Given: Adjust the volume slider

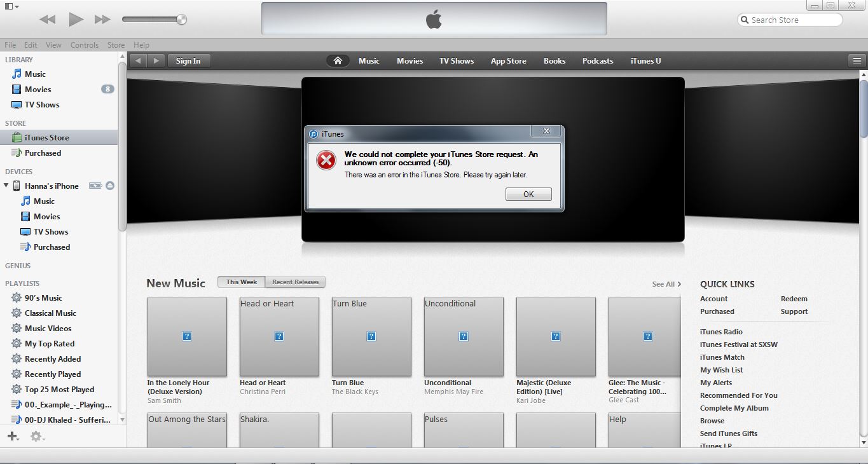Looking at the screenshot, I should tap(154, 20).
